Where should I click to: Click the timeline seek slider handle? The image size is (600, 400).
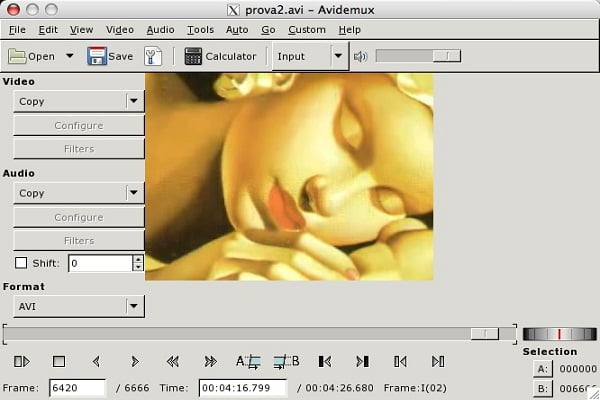click(485, 334)
